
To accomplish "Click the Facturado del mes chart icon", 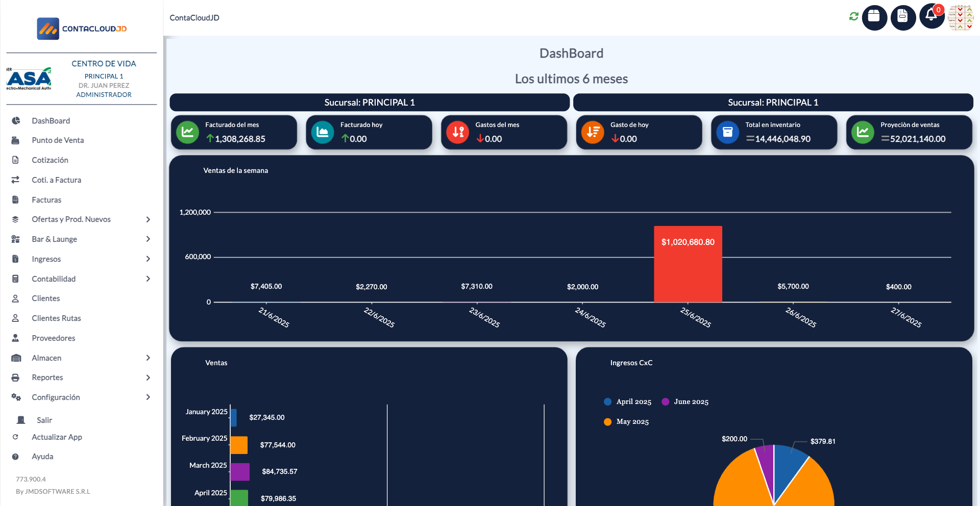I will (188, 132).
